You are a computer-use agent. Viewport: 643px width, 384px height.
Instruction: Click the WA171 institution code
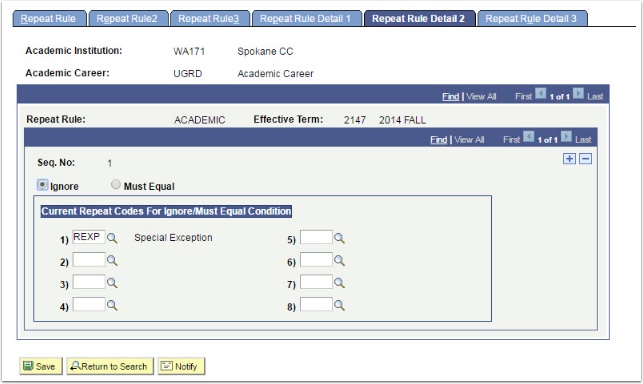189,51
